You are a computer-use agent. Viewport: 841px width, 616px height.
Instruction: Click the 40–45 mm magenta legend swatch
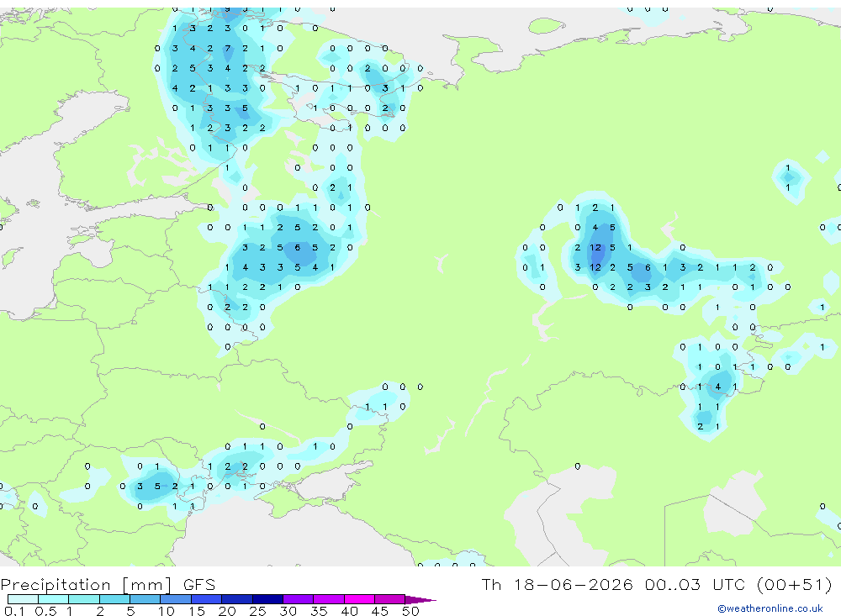click(x=359, y=599)
